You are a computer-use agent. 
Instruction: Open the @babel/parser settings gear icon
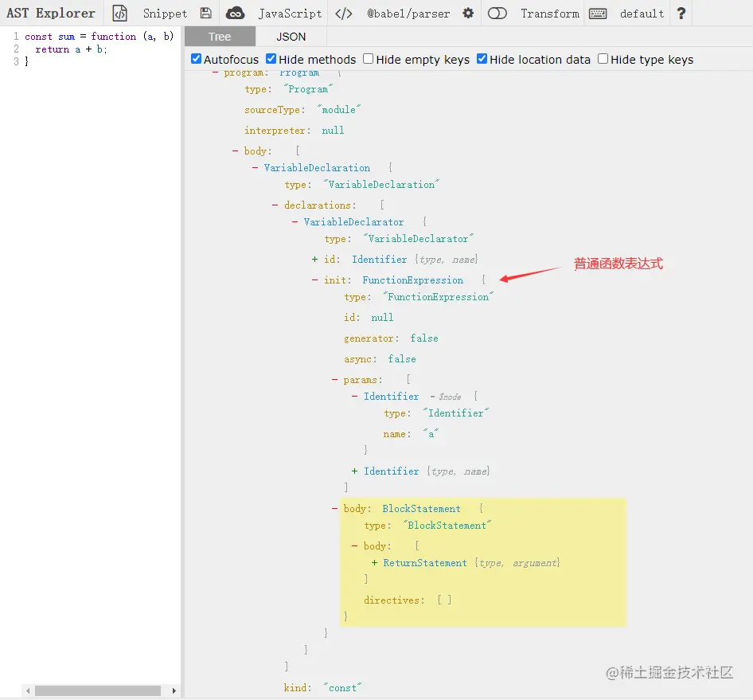coord(468,13)
